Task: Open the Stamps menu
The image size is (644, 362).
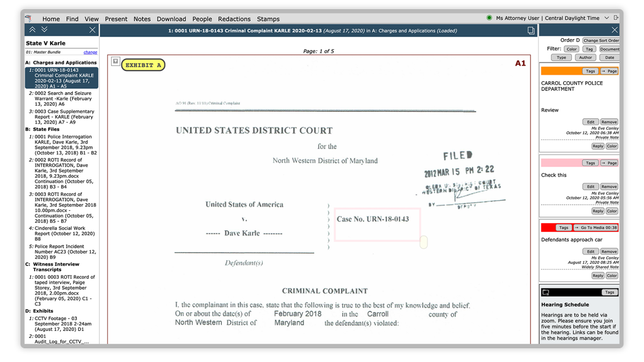Action: click(268, 19)
